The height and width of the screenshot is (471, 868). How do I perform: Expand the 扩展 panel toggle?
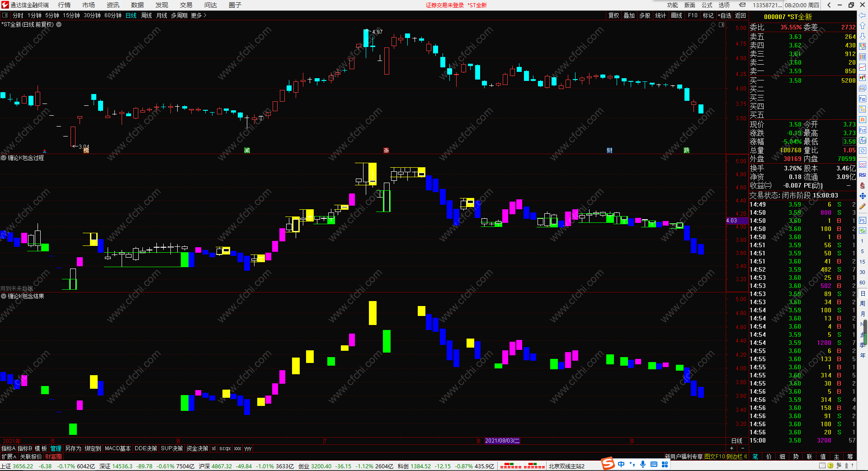(x=9, y=457)
